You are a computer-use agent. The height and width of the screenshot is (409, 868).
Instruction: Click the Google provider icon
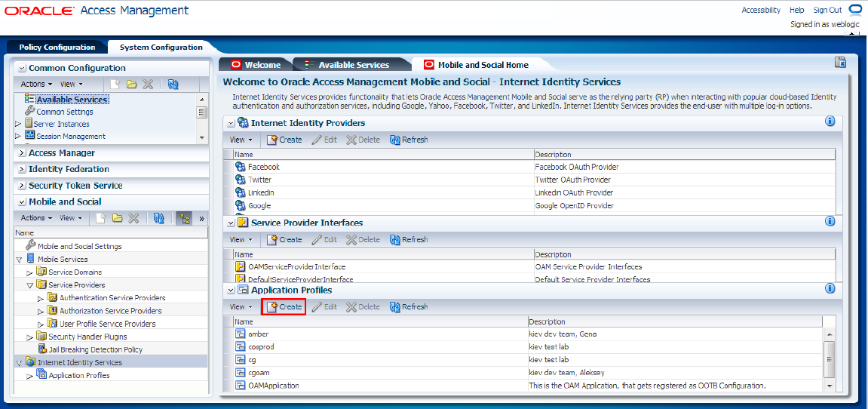tap(241, 205)
